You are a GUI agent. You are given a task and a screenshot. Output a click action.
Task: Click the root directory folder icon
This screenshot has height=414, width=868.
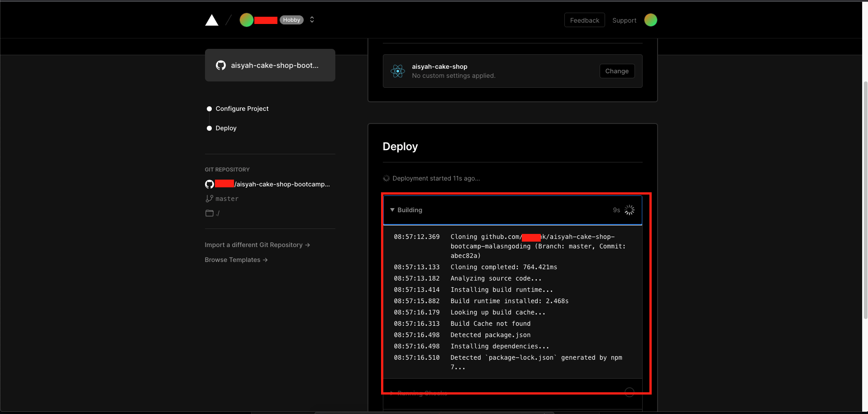209,213
